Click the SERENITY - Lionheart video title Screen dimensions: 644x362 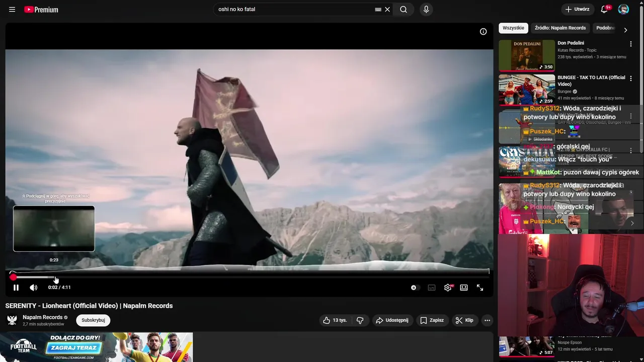coord(89,306)
